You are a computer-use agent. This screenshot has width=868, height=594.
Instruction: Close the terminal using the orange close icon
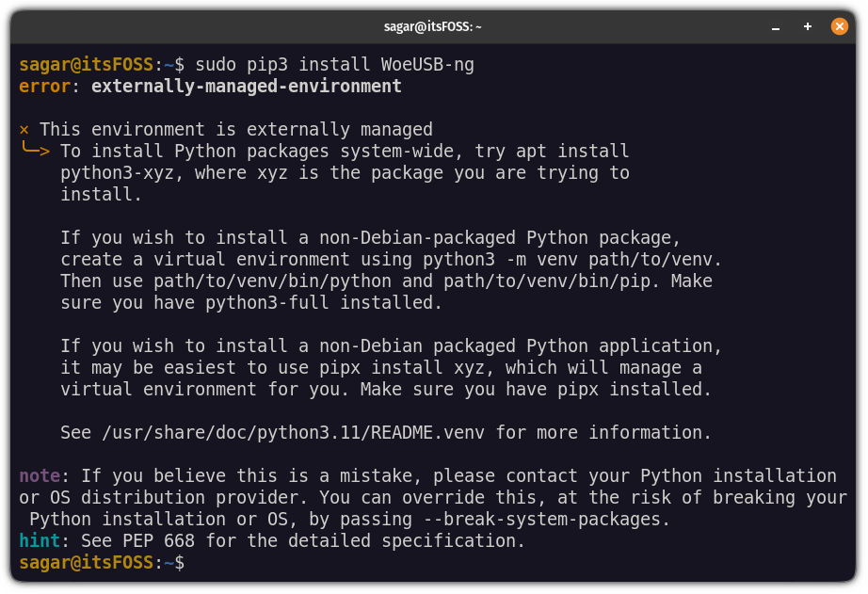click(839, 26)
